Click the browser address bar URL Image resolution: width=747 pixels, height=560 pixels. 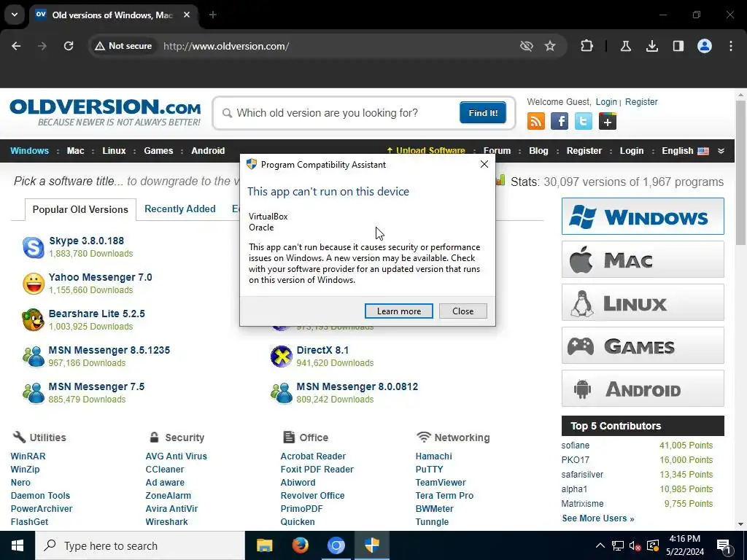tap(226, 46)
